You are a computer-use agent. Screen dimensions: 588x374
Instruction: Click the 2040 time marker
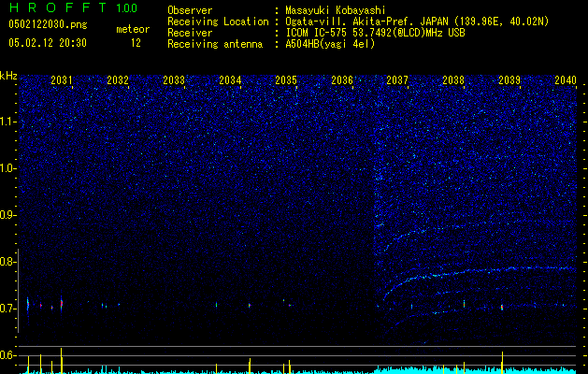[566, 80]
